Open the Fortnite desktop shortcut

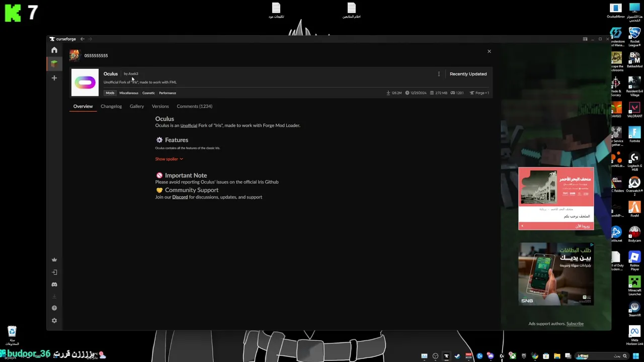point(634,135)
